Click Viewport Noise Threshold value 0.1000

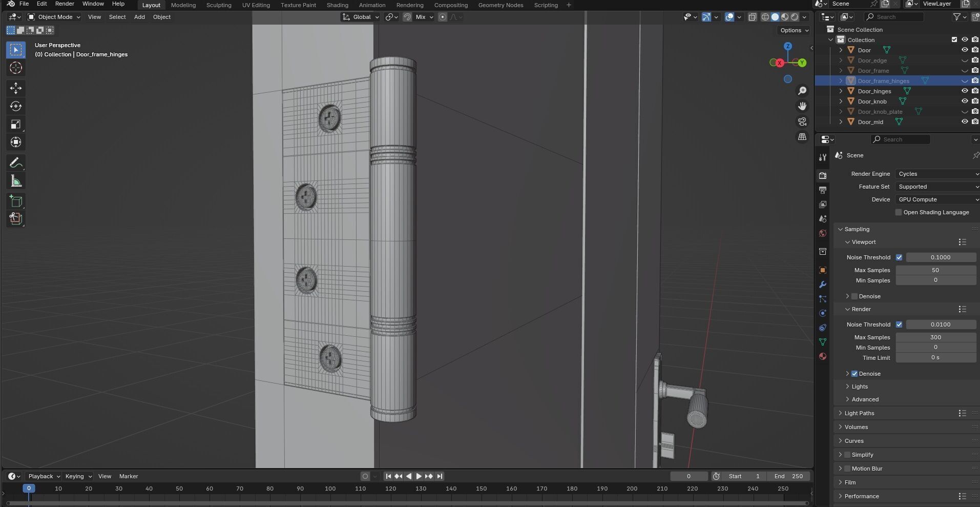(x=941, y=257)
